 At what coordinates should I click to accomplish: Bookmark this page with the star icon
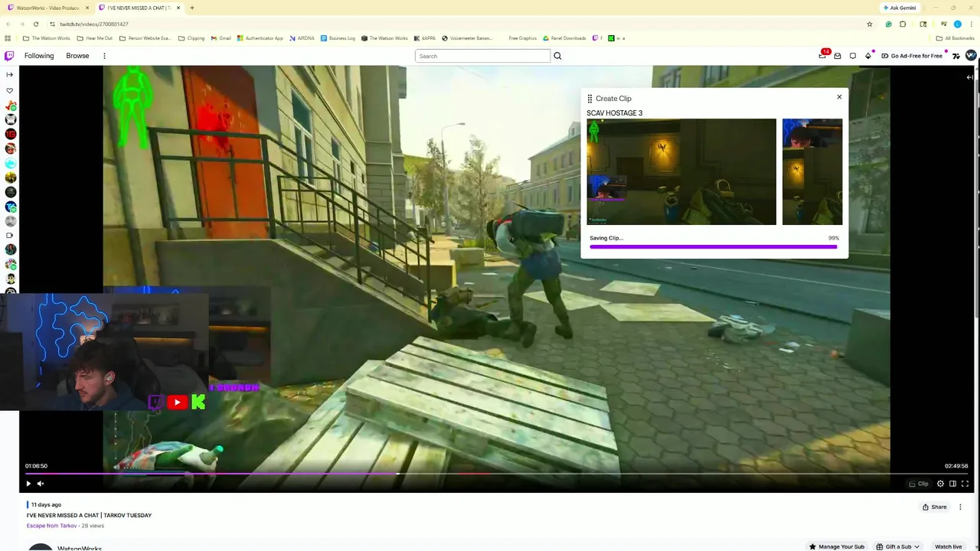click(869, 24)
